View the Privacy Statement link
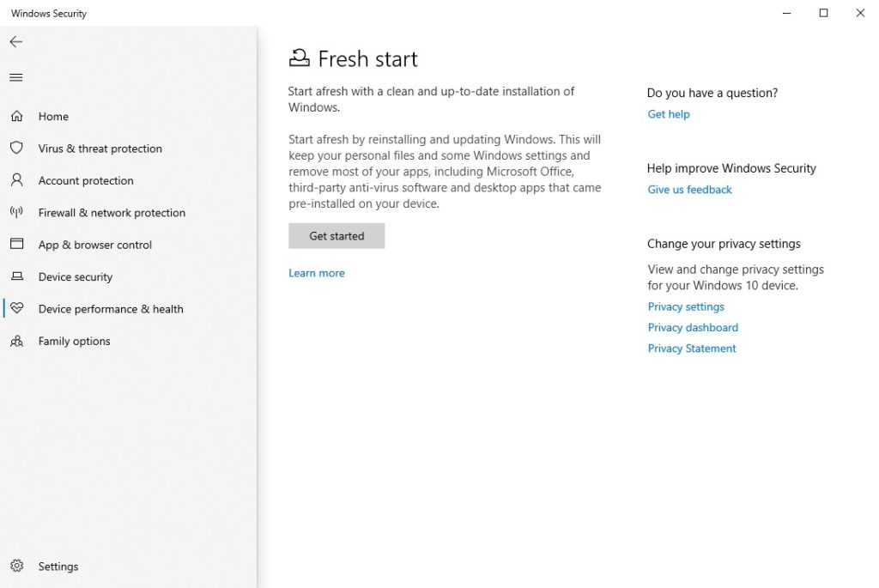This screenshot has width=879, height=588. [x=692, y=349]
